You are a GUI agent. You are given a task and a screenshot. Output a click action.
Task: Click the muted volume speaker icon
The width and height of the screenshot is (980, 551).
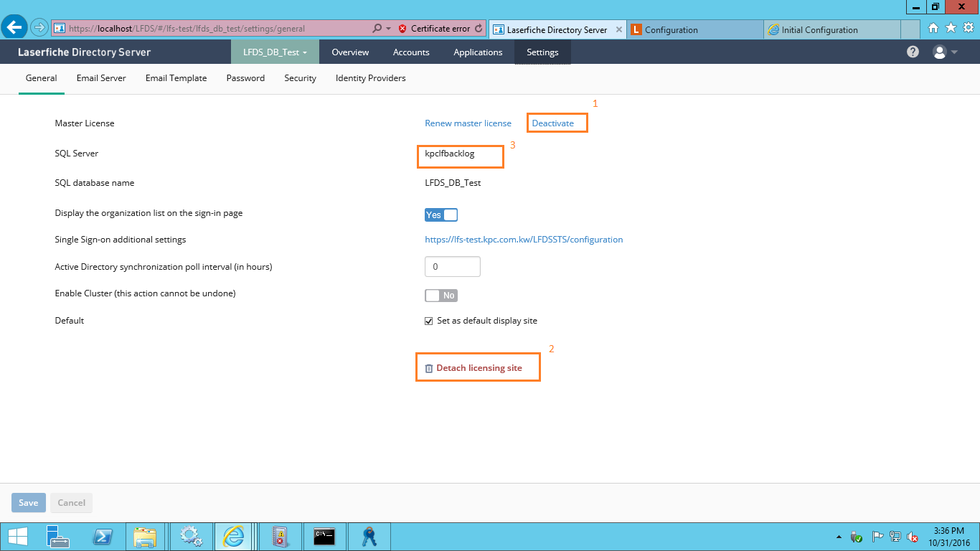click(913, 537)
